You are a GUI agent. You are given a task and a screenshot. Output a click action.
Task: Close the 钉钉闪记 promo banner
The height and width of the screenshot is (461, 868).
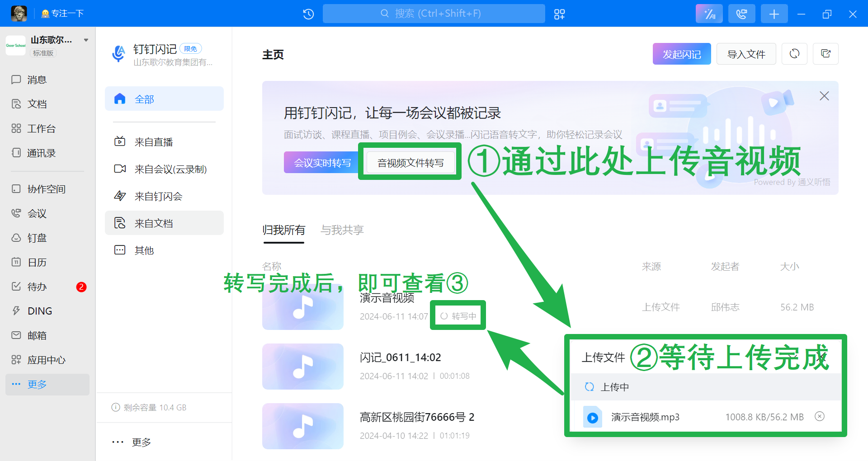824,96
